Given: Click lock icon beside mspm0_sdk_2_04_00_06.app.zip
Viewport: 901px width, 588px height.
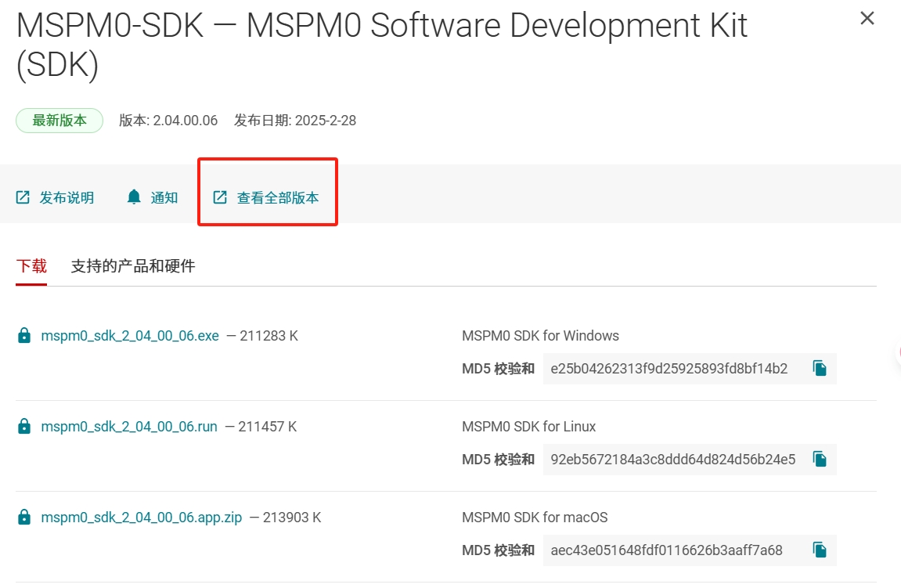Looking at the screenshot, I should 24,517.
